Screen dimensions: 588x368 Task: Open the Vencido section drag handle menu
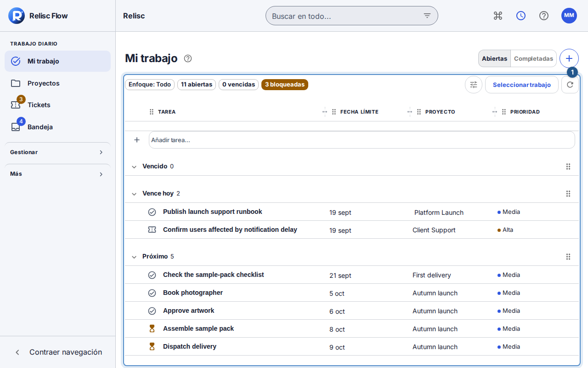coord(568,167)
